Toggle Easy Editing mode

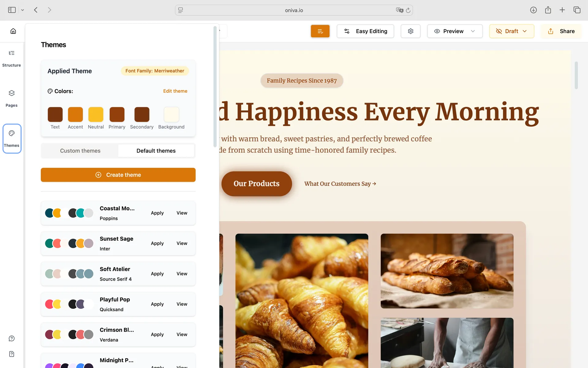coord(365,31)
